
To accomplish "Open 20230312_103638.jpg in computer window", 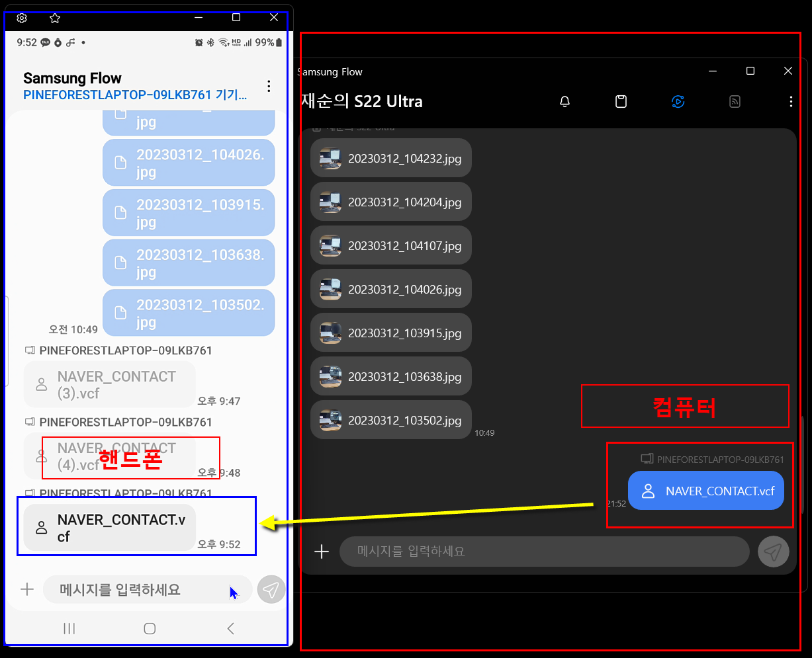I will tap(391, 376).
